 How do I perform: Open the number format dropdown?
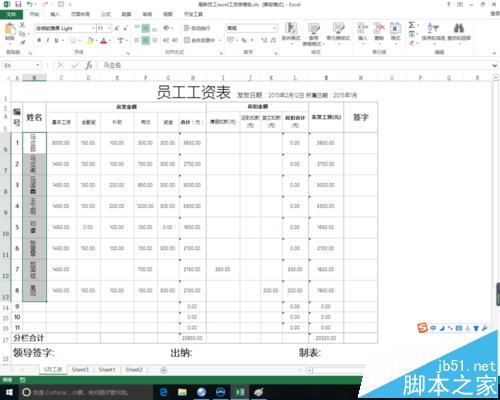[x=274, y=28]
